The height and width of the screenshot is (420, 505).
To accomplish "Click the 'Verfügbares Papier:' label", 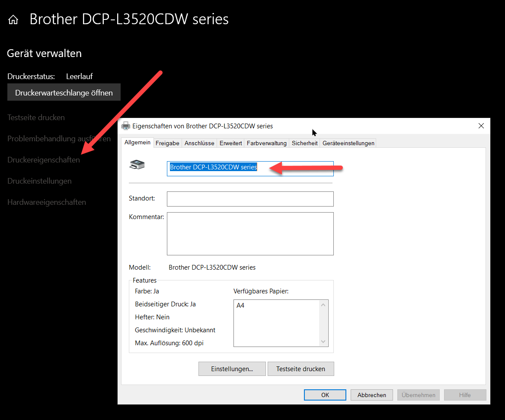I will pyautogui.click(x=261, y=291).
